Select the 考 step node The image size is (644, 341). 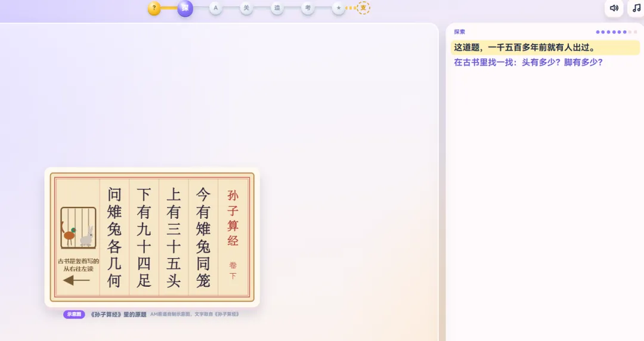coord(308,8)
